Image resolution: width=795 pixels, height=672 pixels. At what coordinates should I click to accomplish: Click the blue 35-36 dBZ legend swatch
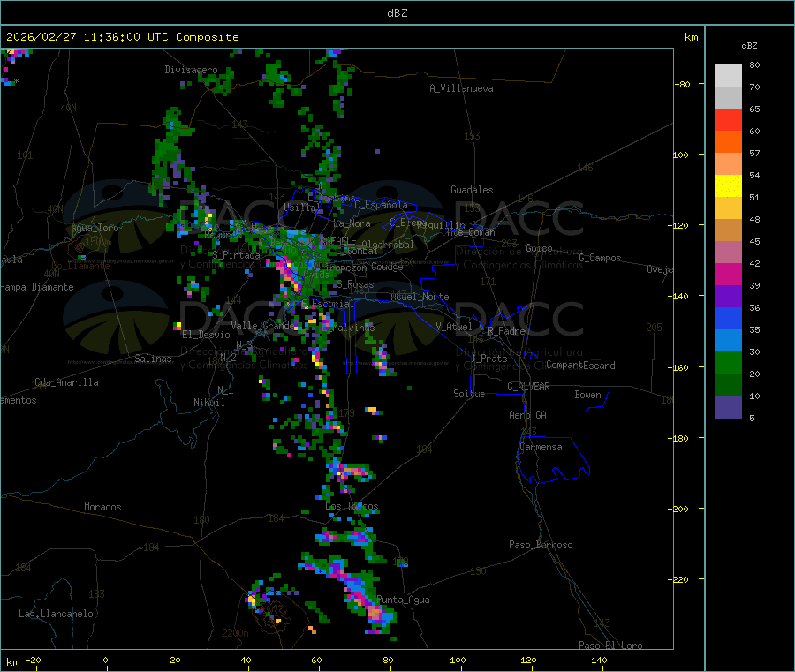coord(728,318)
